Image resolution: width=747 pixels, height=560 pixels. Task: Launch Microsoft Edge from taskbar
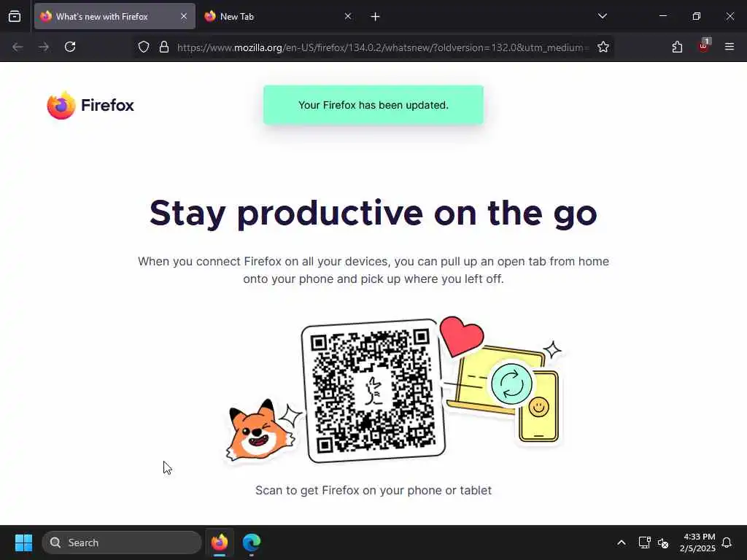click(252, 542)
